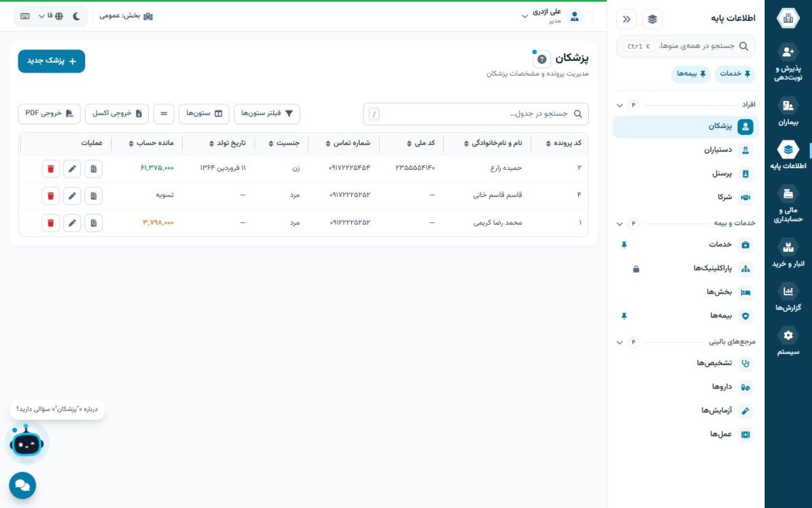812x508 pixels.
Task: Open the chatbot robot assistant icon
Action: click(x=27, y=442)
